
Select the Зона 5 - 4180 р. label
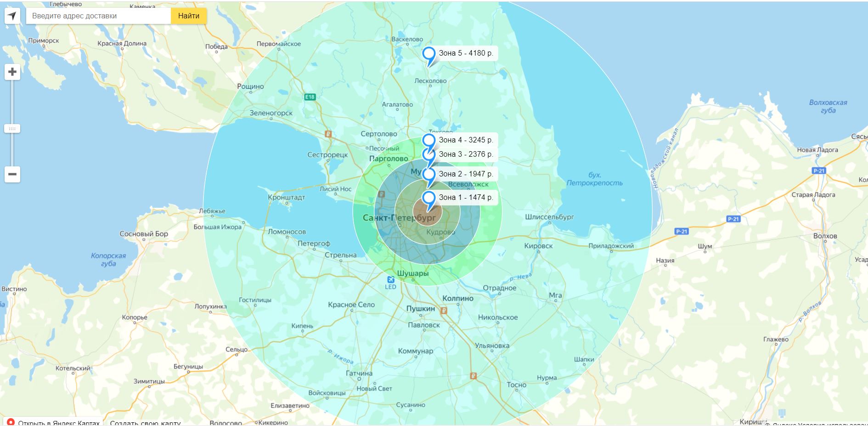[x=466, y=53]
